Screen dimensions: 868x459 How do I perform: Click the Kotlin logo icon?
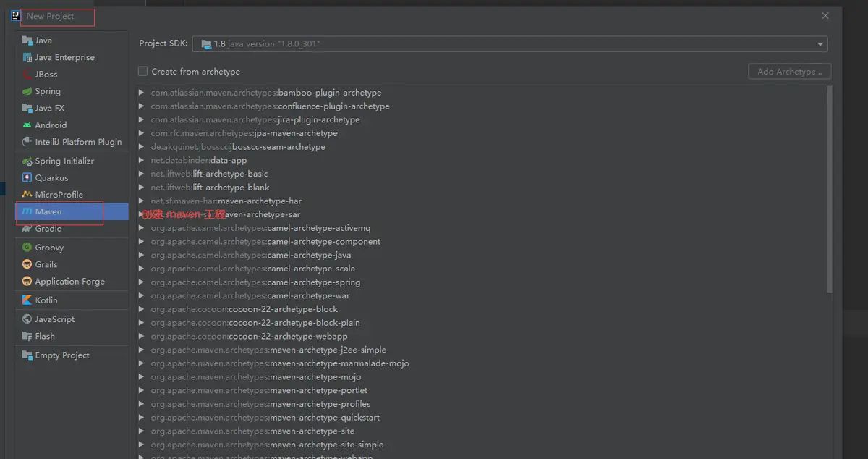tap(27, 300)
